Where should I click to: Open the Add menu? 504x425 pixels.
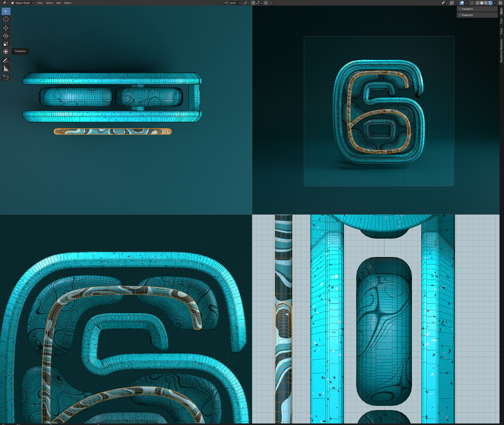[x=58, y=3]
